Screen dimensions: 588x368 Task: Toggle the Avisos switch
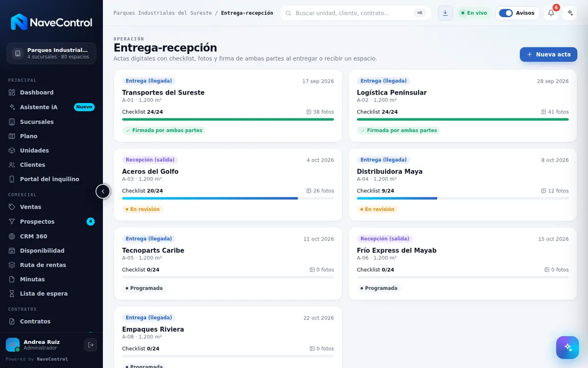click(506, 13)
